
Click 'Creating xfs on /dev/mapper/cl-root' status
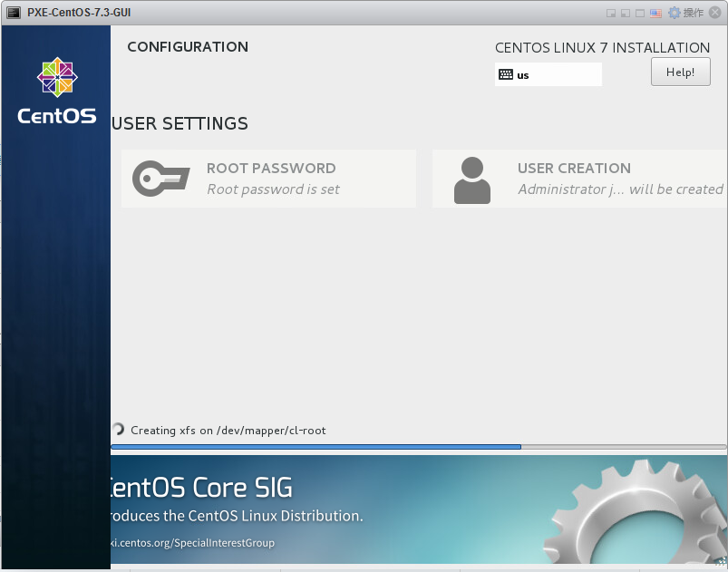click(x=228, y=431)
